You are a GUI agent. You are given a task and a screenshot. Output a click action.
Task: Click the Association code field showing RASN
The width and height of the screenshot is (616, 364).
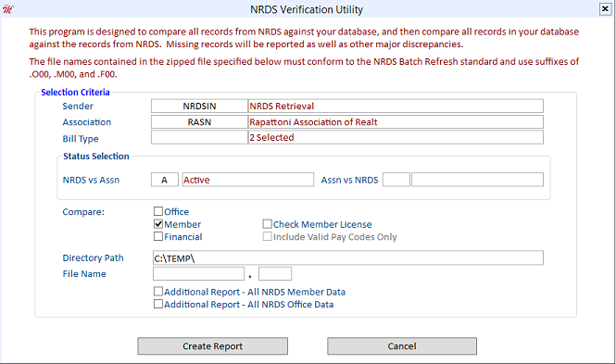[199, 122]
